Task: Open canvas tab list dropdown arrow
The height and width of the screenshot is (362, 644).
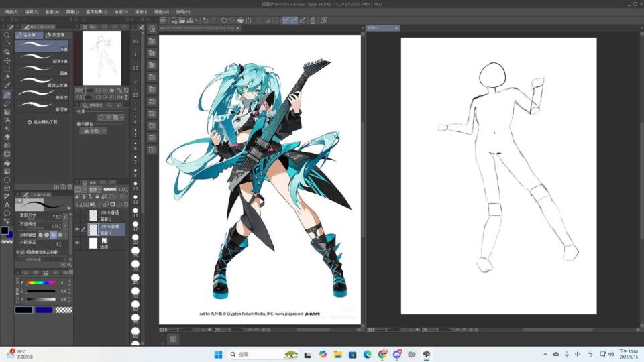Action: (x=363, y=28)
